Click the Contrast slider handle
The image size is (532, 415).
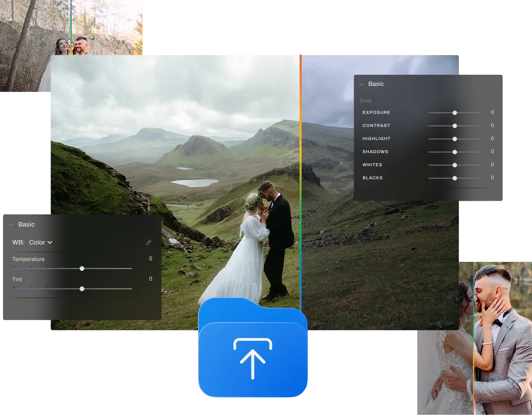455,126
